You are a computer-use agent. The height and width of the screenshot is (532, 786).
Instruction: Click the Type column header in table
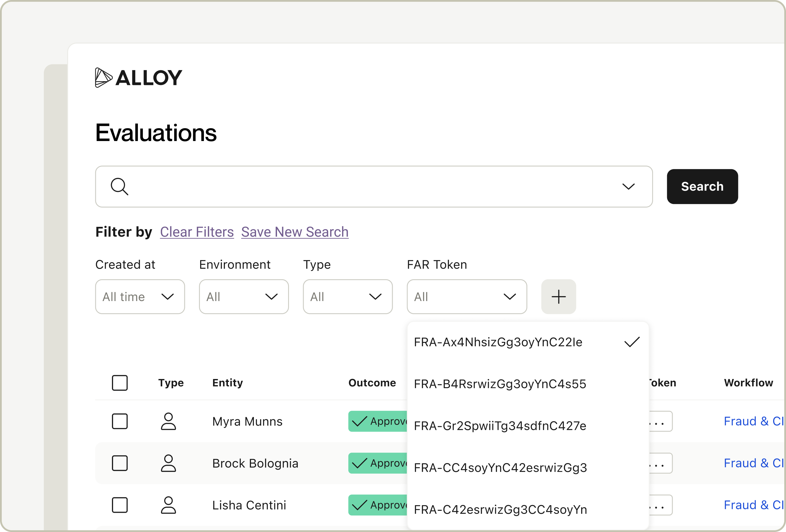coord(171,383)
